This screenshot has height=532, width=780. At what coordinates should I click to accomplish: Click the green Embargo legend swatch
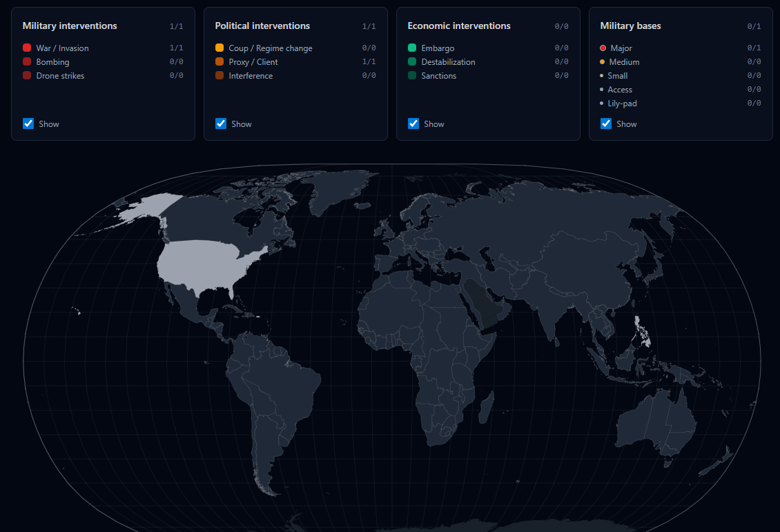point(412,48)
